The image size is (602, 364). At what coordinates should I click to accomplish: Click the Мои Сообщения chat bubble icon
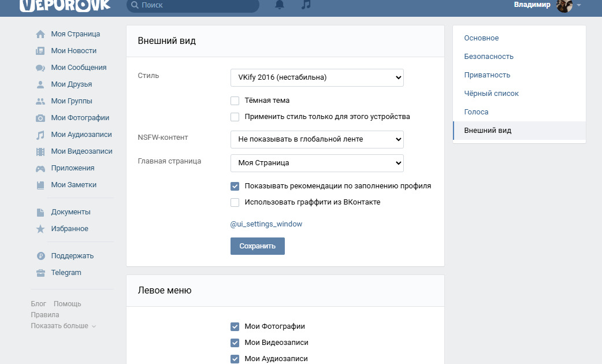click(x=40, y=68)
